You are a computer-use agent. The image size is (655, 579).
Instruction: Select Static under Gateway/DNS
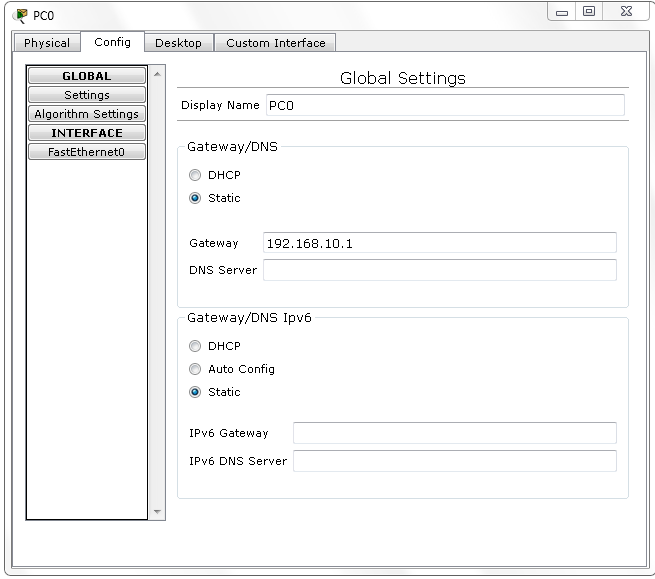tap(196, 198)
